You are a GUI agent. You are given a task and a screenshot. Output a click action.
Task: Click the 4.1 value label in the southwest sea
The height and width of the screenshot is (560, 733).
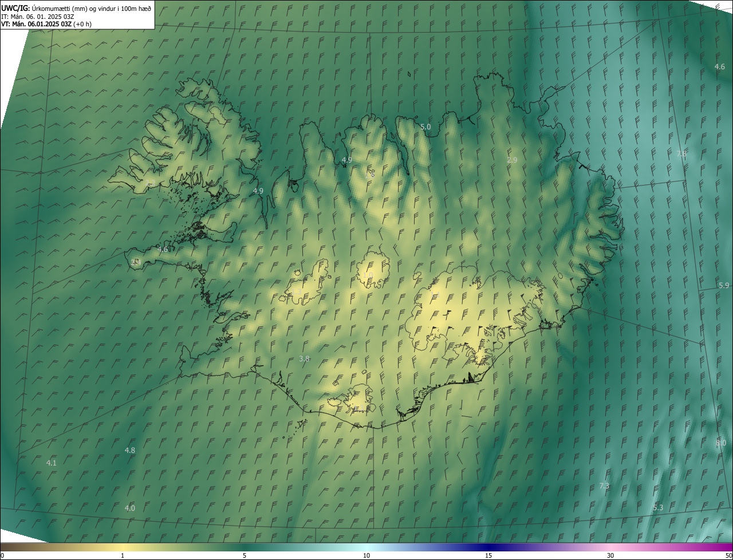click(x=52, y=463)
